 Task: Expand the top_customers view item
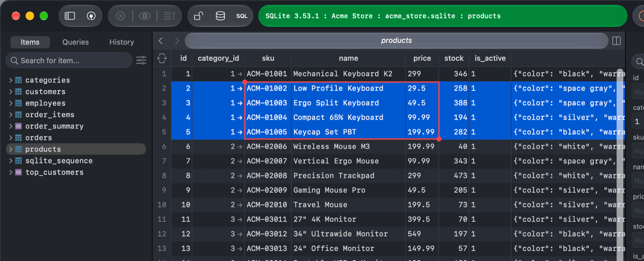pyautogui.click(x=10, y=172)
